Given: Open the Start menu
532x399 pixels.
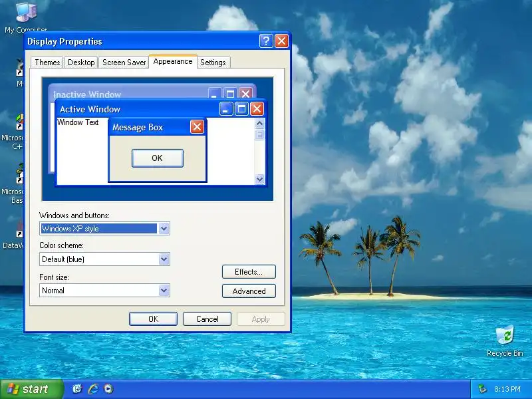Looking at the screenshot, I should 31,389.
